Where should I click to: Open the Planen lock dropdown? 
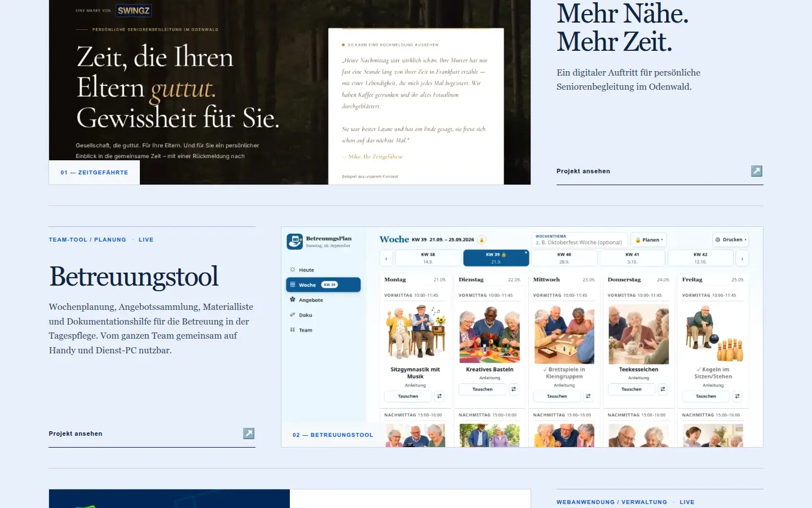click(648, 240)
